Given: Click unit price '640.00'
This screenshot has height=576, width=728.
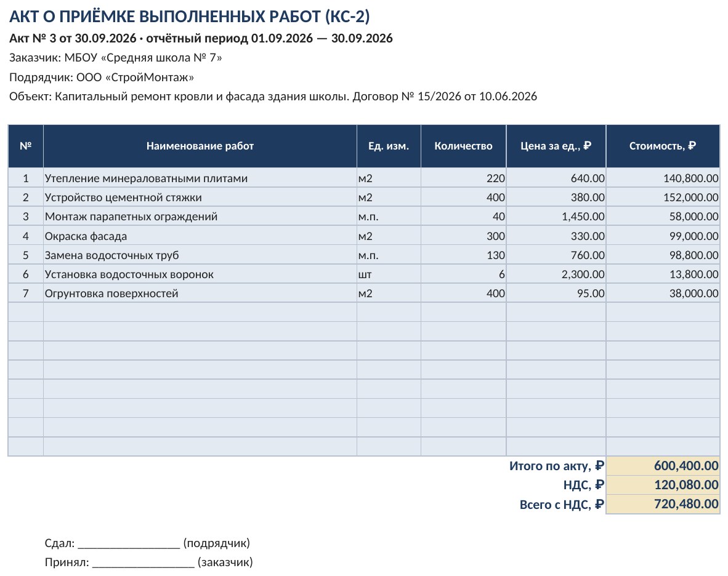Looking at the screenshot, I should click(556, 178).
